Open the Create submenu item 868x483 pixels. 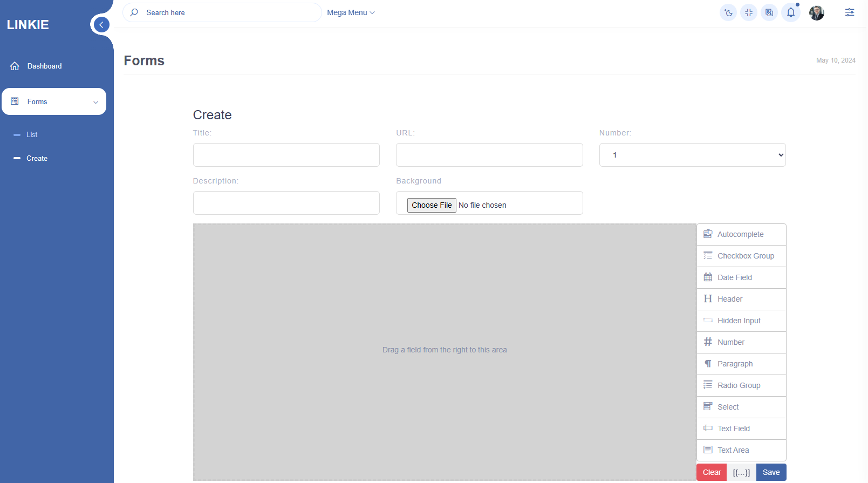pos(37,158)
